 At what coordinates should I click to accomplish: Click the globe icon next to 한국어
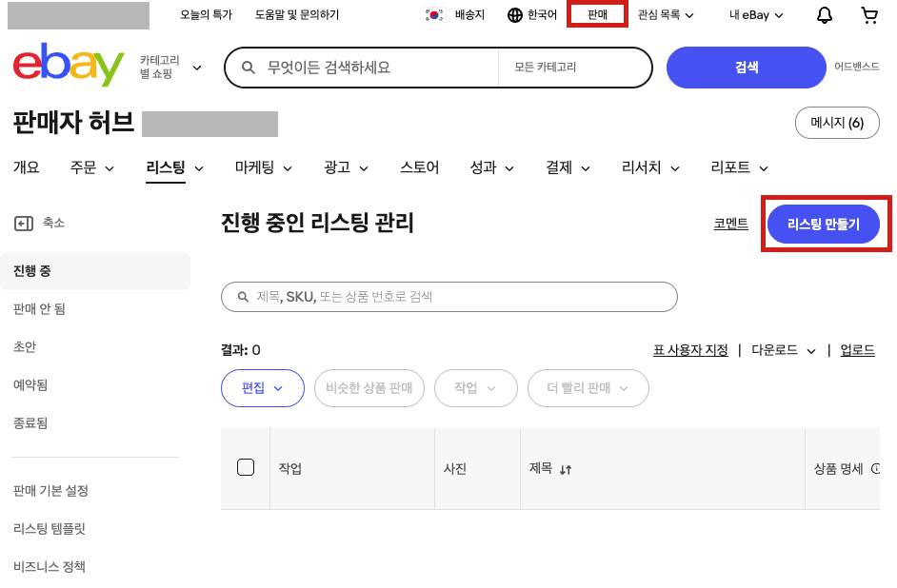515,15
